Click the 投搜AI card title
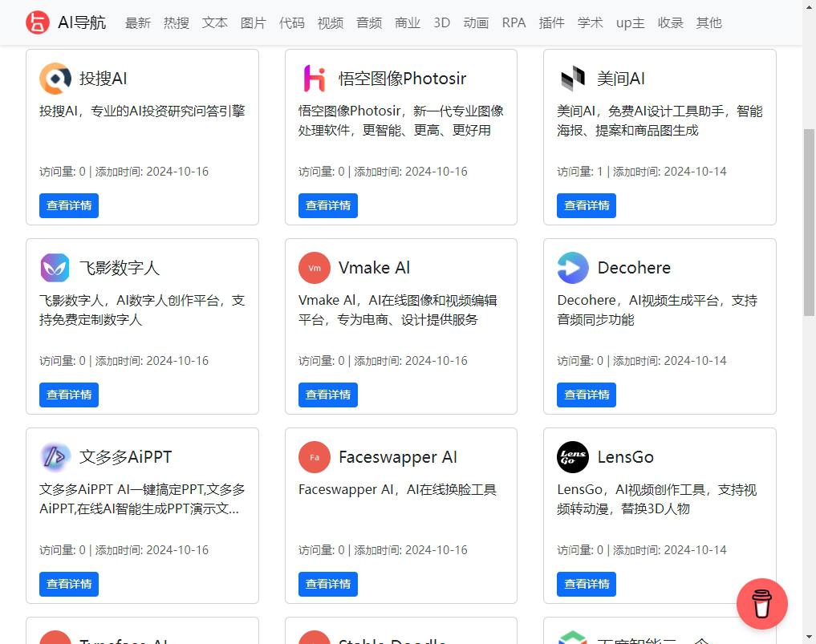The image size is (816, 644). 103,79
